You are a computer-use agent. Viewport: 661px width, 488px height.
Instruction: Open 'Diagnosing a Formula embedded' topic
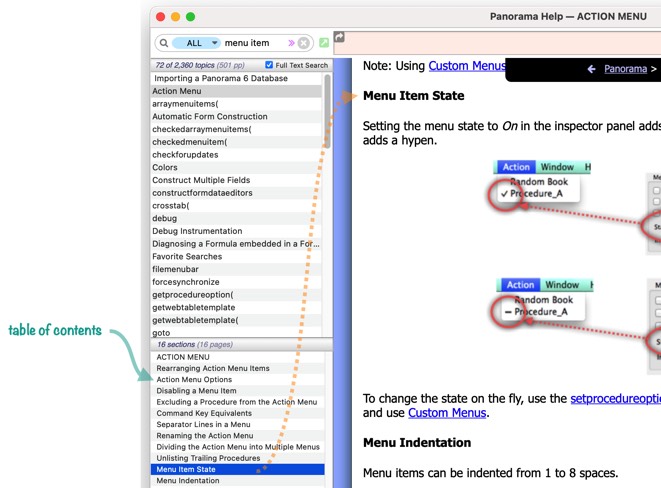pos(236,244)
